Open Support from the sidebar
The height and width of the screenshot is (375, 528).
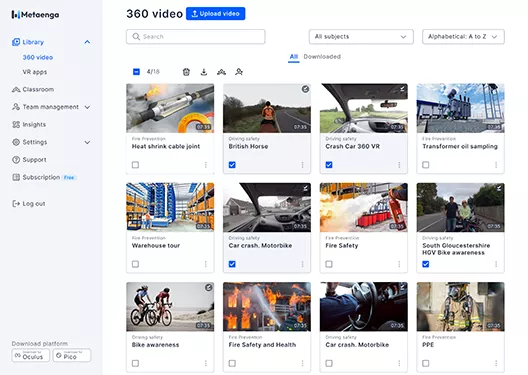[x=29, y=160]
